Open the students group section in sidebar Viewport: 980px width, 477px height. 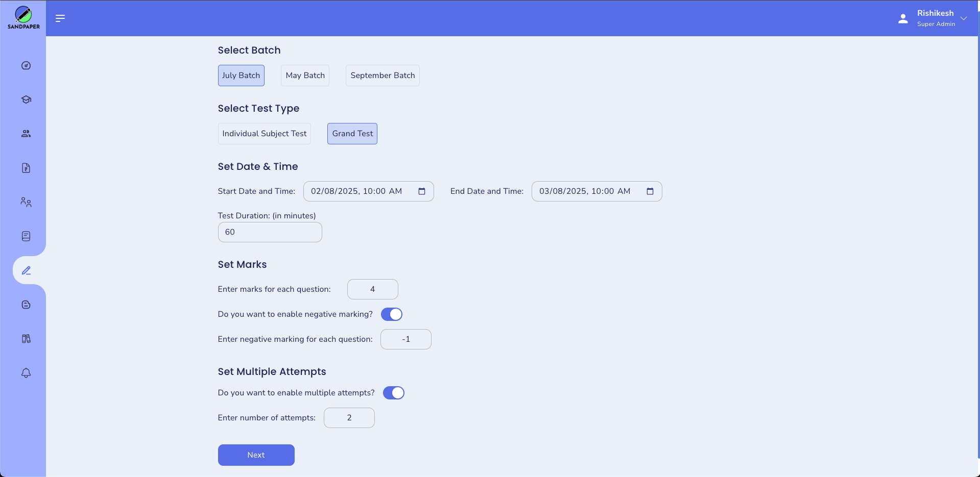coord(26,134)
